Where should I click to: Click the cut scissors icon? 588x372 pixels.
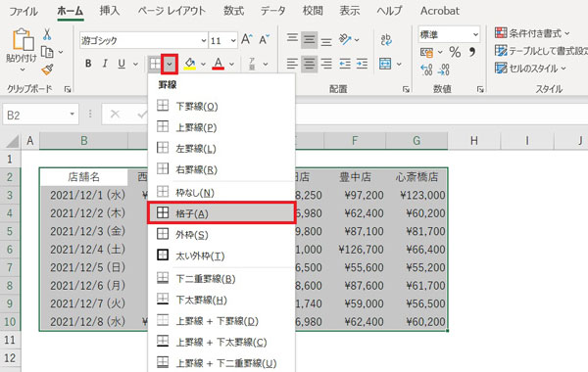click(47, 34)
